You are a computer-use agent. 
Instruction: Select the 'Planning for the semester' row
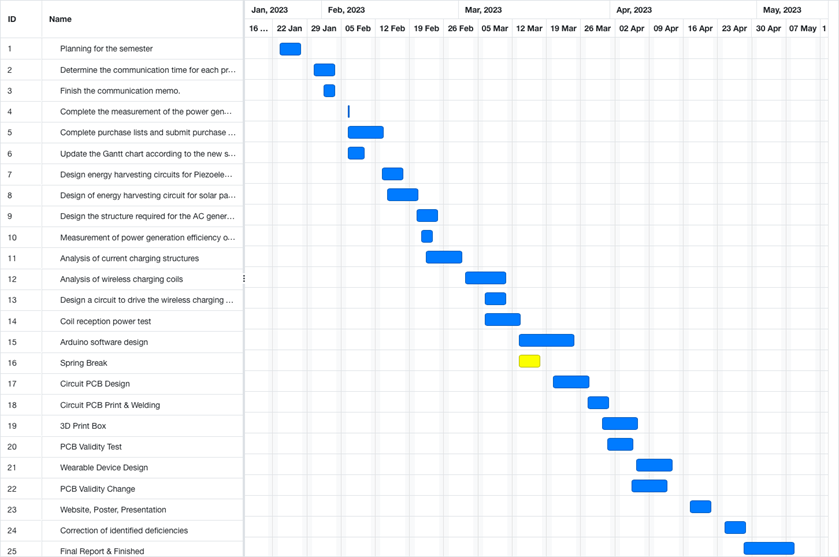(106, 49)
